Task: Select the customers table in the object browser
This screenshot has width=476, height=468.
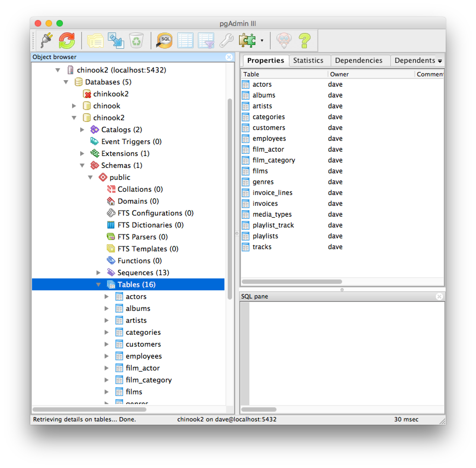Action: coord(143,344)
